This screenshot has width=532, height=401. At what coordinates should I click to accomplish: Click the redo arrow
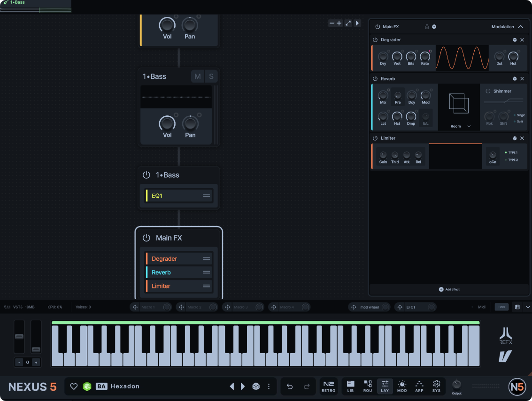(x=307, y=386)
